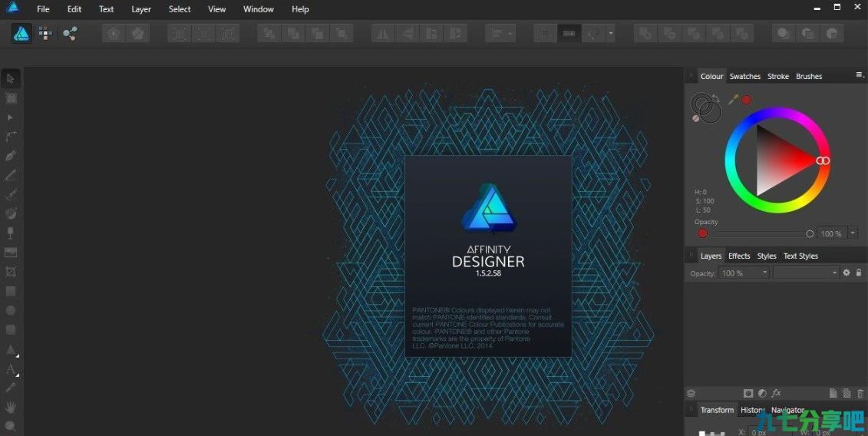This screenshot has height=436, width=868.
Task: Switch to the Text Styles tab
Action: tap(800, 256)
